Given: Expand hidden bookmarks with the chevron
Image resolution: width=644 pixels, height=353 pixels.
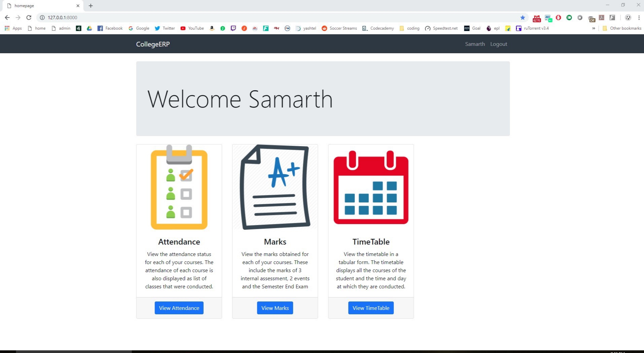Looking at the screenshot, I should 594,28.
